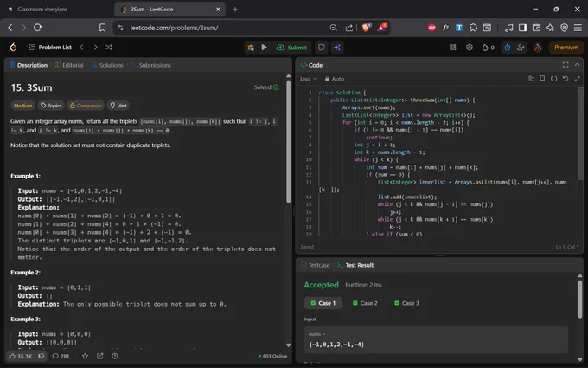Shuffle to a random problem
The height and width of the screenshot is (368, 588).
109,48
